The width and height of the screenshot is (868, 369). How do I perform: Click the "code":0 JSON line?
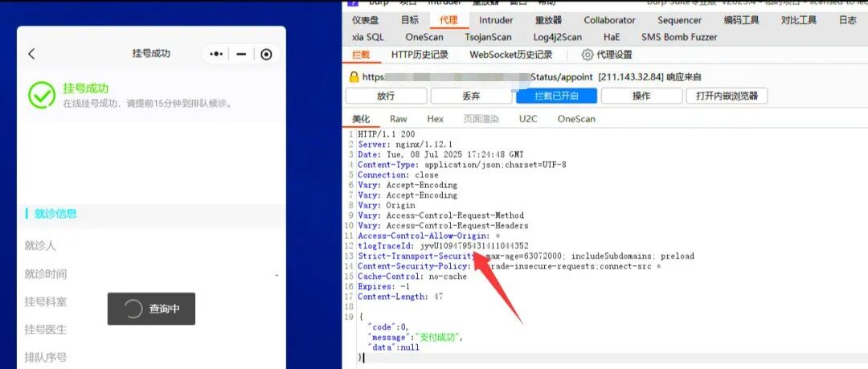(388, 327)
